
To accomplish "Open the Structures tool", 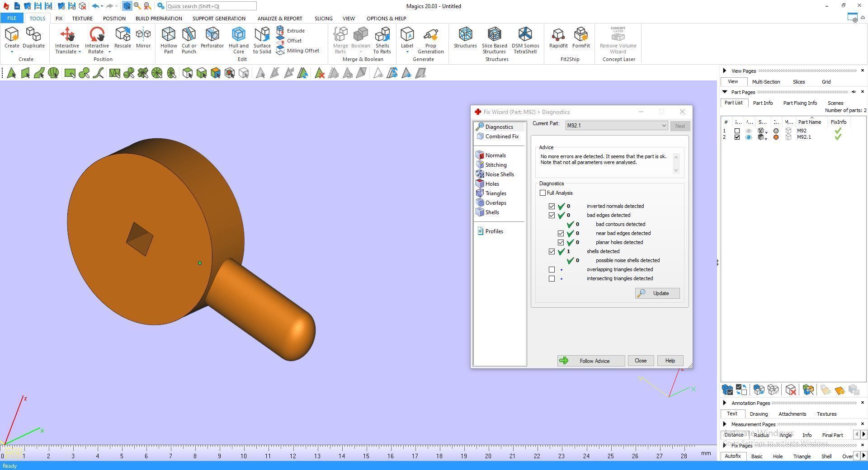I will 465,38.
